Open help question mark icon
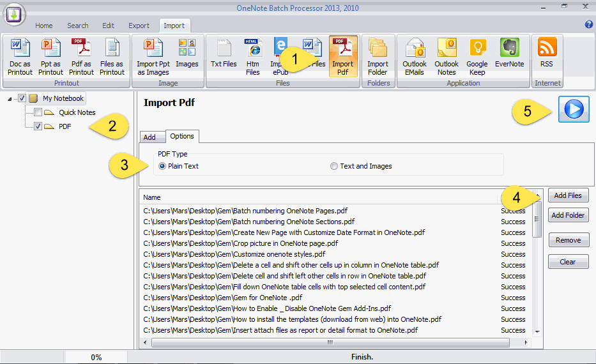The width and height of the screenshot is (596, 364). [x=588, y=24]
